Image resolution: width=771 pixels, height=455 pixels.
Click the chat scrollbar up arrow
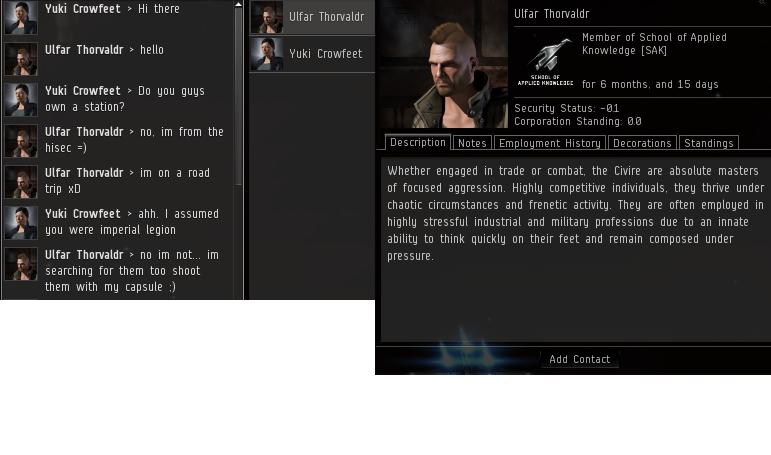[x=238, y=4]
